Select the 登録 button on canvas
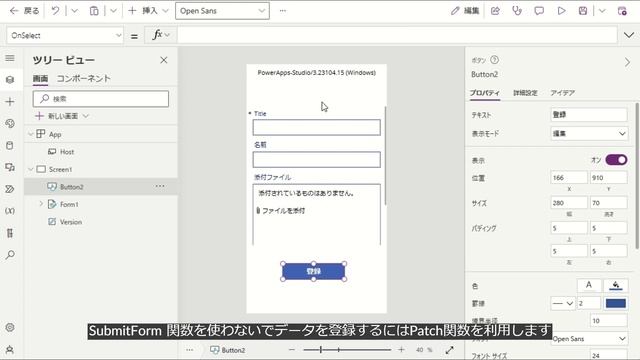The image size is (640, 360). click(313, 271)
